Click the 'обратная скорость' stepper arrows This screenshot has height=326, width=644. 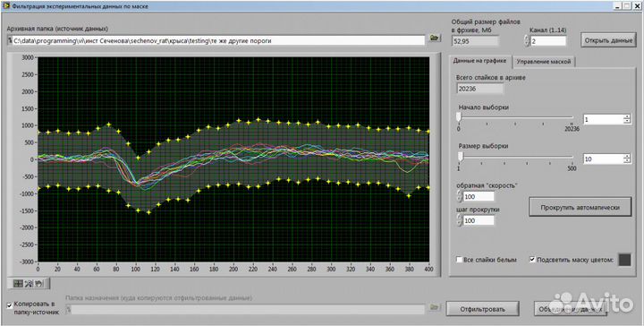(460, 196)
